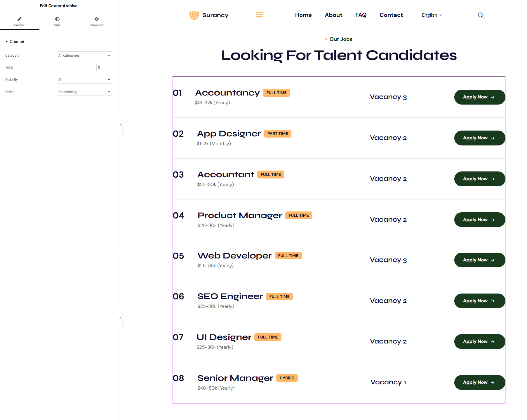
Task: Open the Product Manager job title
Action: click(x=240, y=216)
